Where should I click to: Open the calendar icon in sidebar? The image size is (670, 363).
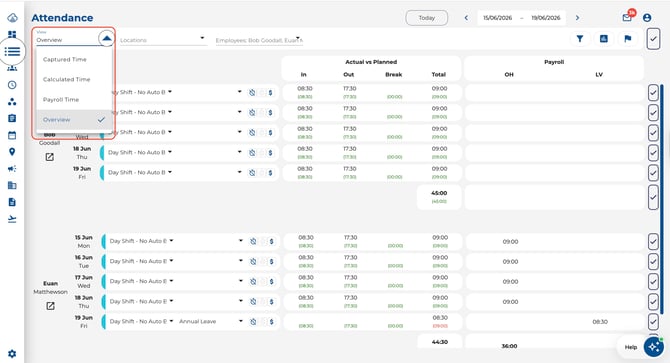coord(12,135)
